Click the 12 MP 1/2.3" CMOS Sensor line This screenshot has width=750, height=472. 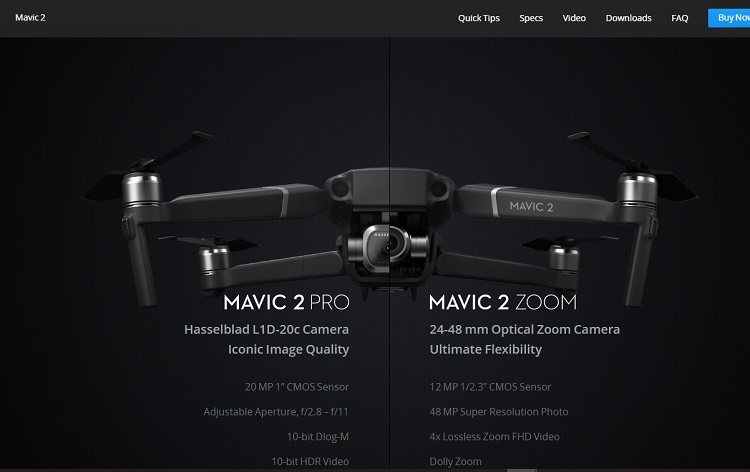pyautogui.click(x=490, y=387)
